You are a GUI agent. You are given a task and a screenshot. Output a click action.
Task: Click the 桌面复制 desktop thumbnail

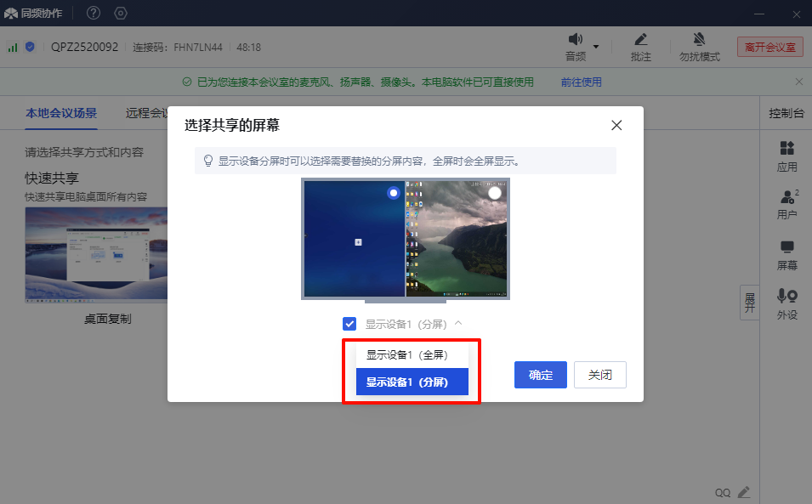pyautogui.click(x=94, y=255)
